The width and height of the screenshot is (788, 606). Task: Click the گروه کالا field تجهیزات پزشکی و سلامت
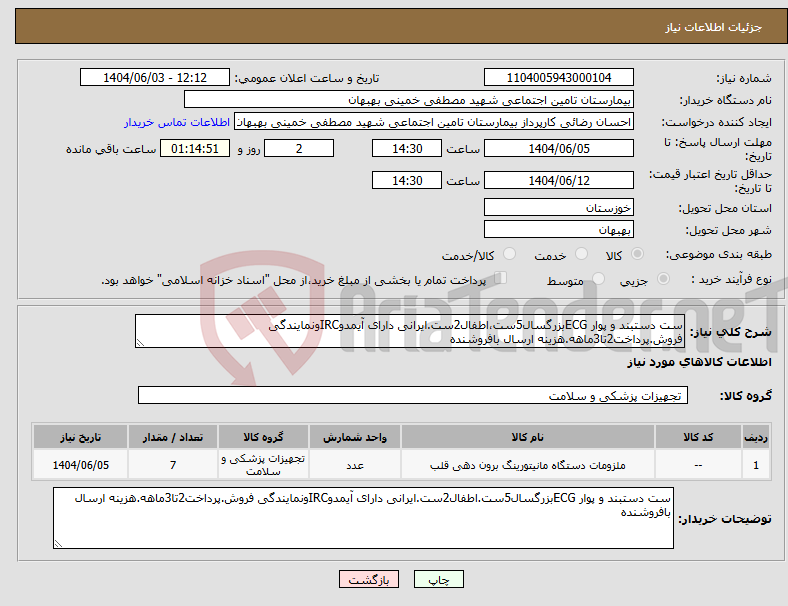click(x=413, y=395)
